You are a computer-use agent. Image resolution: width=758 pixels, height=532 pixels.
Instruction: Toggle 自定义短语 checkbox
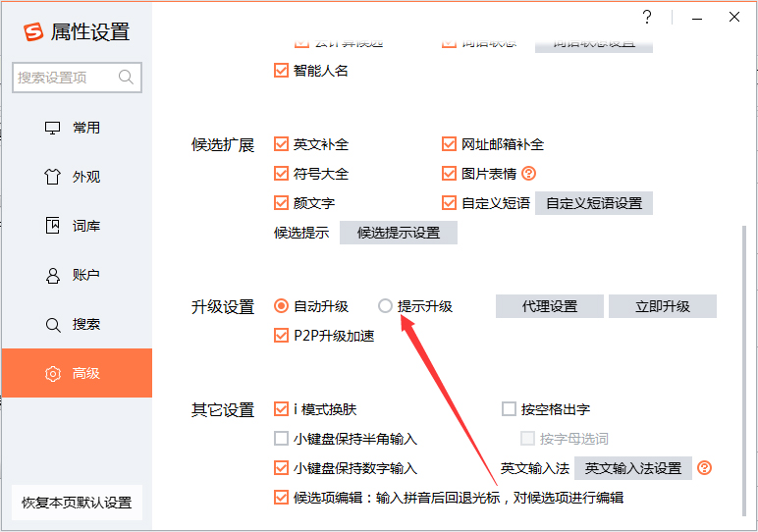coord(449,203)
